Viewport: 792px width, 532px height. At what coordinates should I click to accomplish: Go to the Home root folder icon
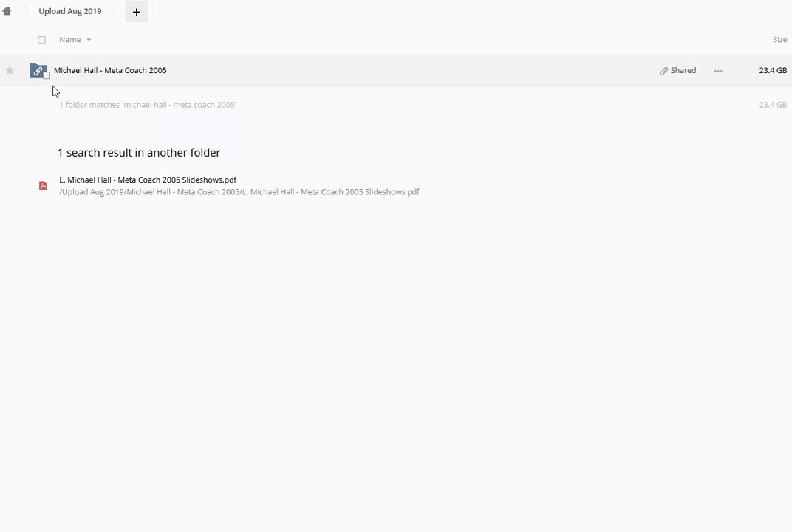[x=7, y=12]
